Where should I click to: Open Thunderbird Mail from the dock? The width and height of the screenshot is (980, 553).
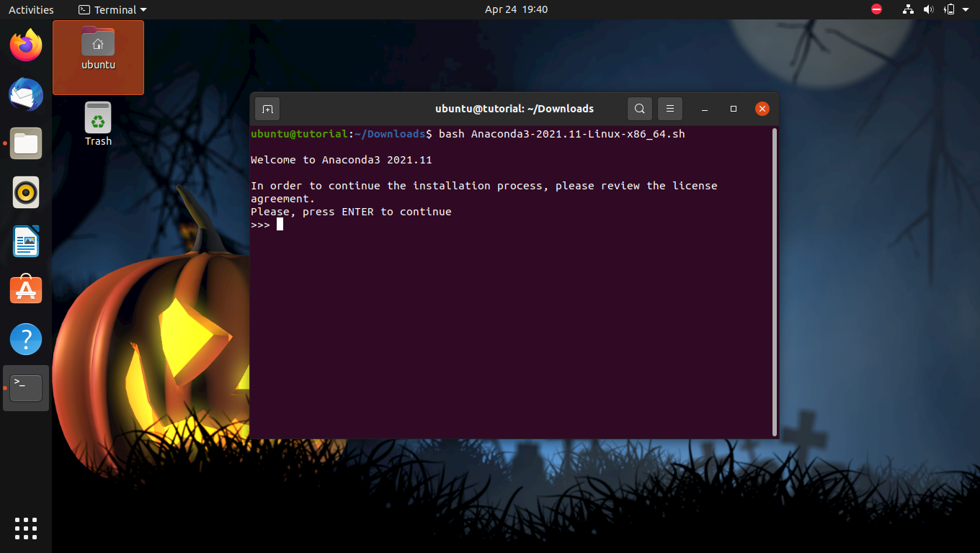point(26,94)
